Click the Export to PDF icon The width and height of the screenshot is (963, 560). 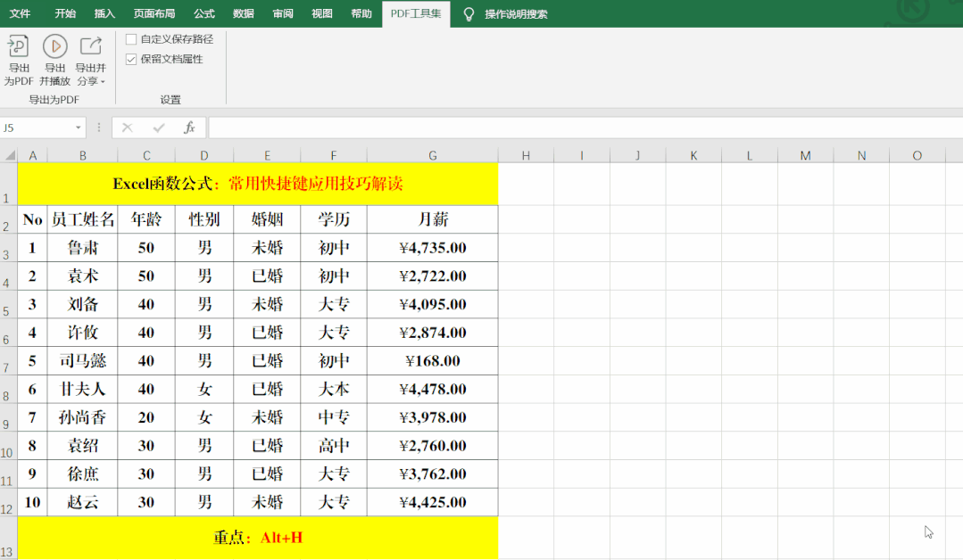coord(19,46)
